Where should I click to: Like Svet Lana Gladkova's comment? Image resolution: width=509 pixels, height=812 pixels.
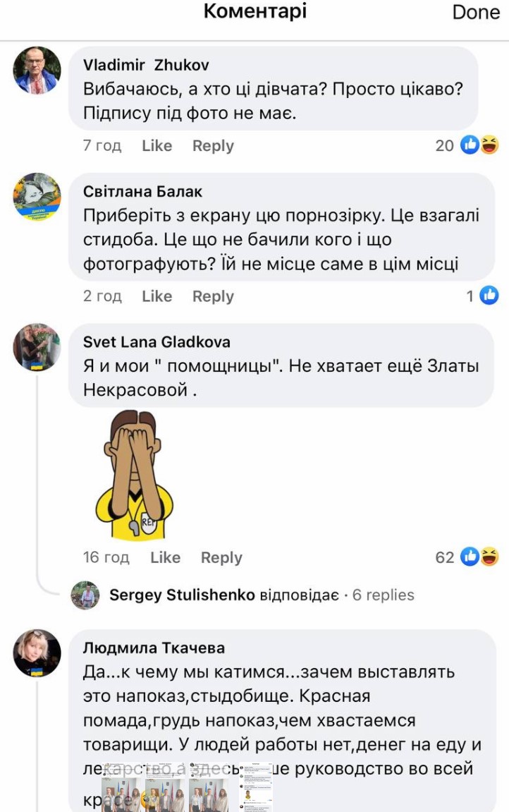165,557
